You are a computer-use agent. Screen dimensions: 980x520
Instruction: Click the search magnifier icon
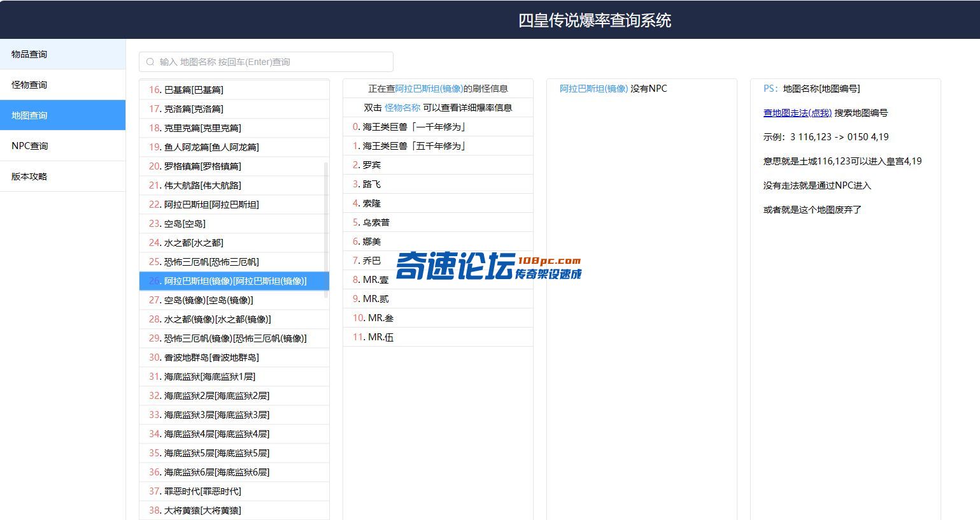pos(150,62)
